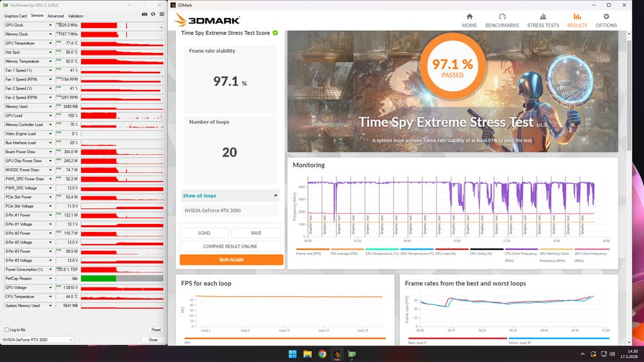Launch Chrome from the taskbar
644x362 pixels.
(x=322, y=354)
